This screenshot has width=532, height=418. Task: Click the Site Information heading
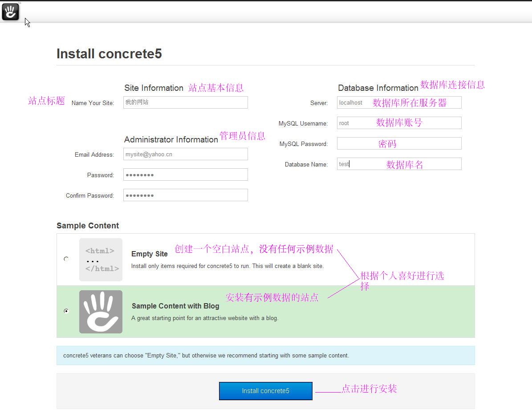154,88
